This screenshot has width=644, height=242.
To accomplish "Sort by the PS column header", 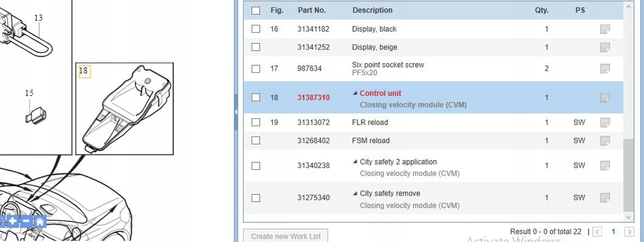I will (x=580, y=10).
